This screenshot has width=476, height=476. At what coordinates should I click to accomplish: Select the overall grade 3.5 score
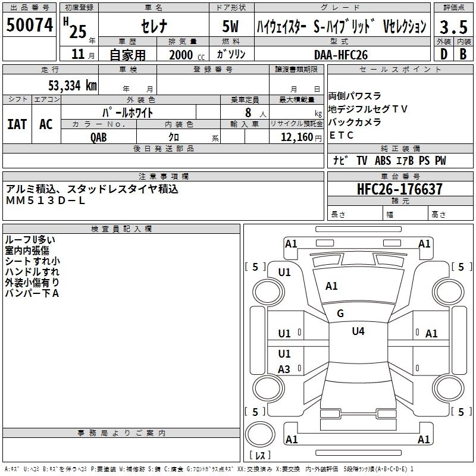(x=453, y=27)
